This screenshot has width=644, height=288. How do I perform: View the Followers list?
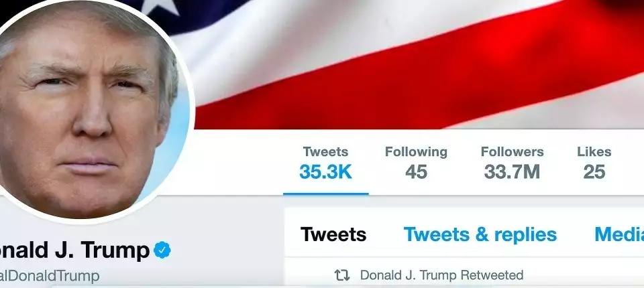512,163
